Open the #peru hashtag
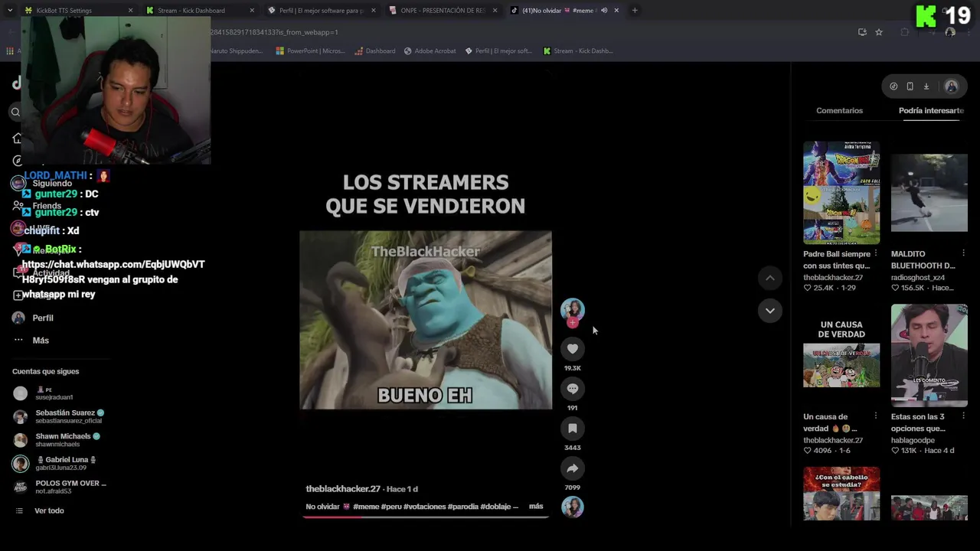980x551 pixels. coord(393,507)
